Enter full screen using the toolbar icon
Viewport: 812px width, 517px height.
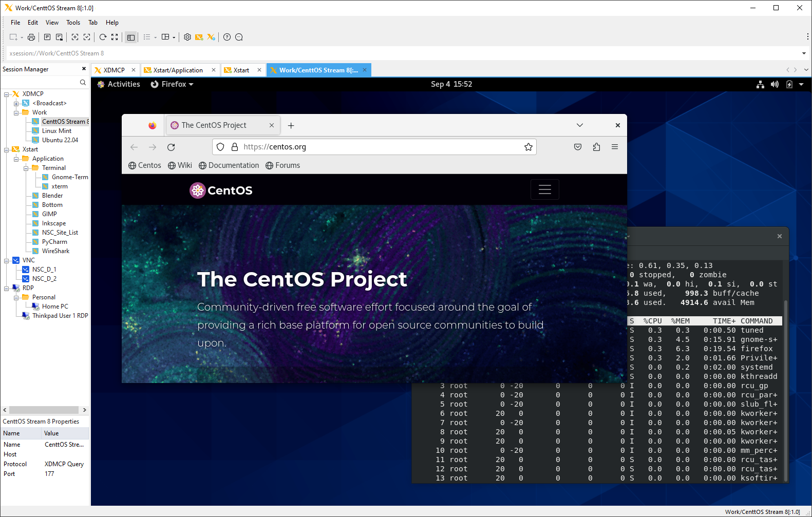pyautogui.click(x=115, y=37)
